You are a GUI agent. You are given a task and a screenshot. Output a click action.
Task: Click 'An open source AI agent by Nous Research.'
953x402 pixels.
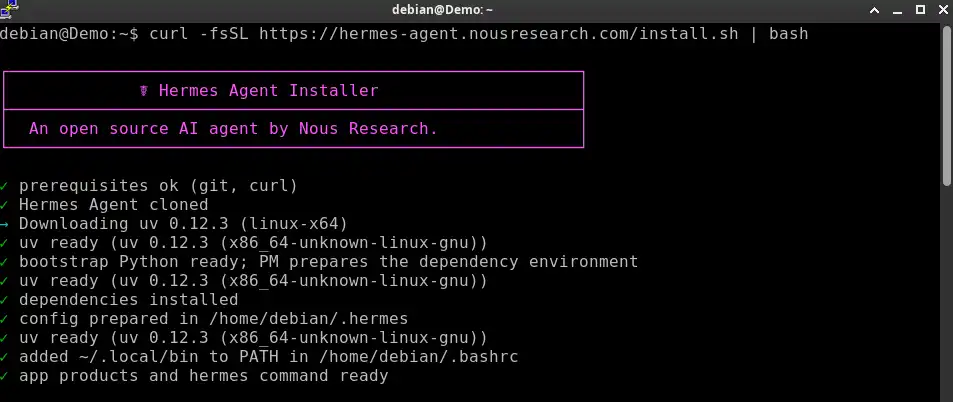(x=233, y=129)
